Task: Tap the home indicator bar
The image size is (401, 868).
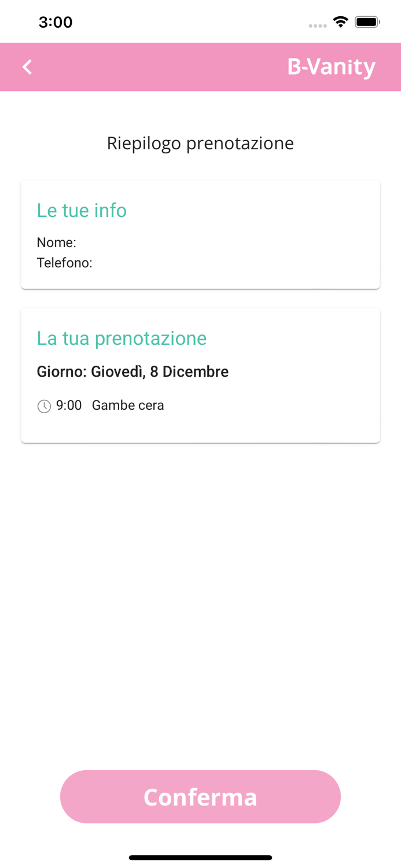Action: 200,858
